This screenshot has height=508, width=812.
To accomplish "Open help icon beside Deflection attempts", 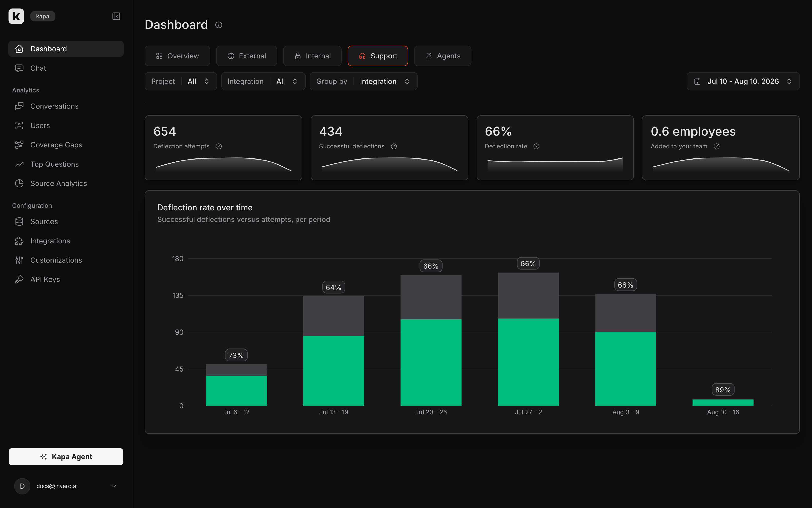I will [x=219, y=146].
